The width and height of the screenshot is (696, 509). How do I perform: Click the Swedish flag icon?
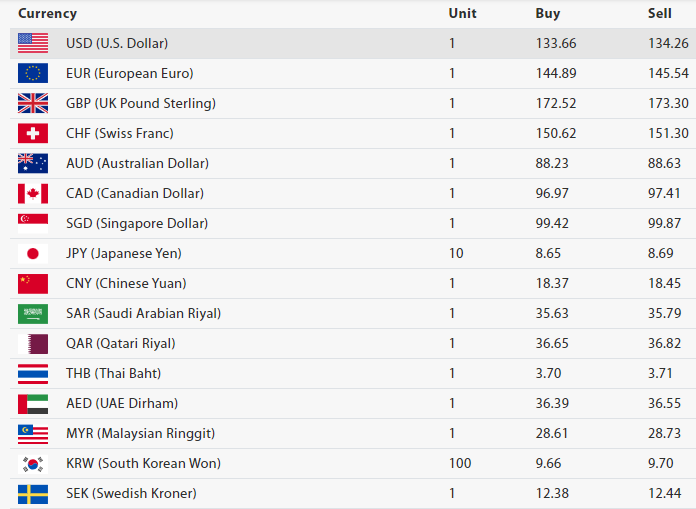pos(32,493)
